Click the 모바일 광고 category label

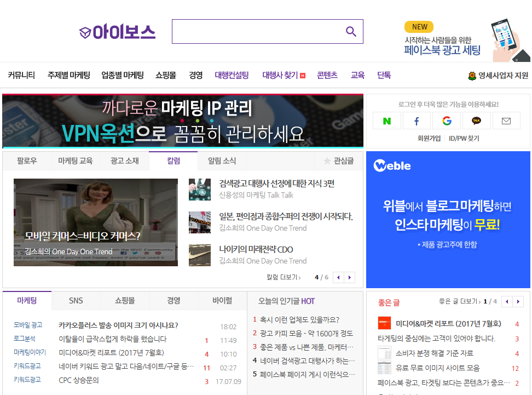[x=28, y=325]
